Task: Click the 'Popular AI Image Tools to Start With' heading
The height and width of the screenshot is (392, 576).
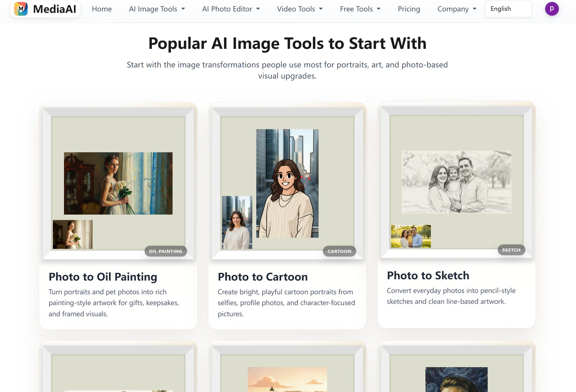Action: pyautogui.click(x=287, y=43)
